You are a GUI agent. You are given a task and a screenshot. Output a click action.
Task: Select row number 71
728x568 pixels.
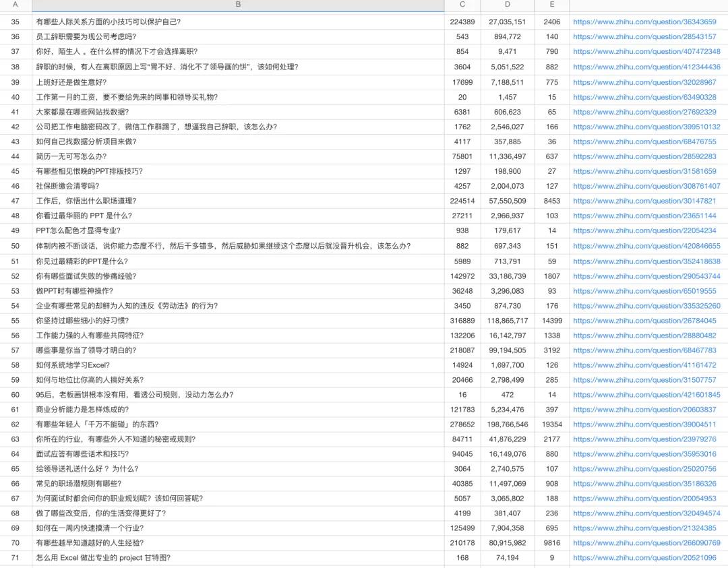tap(16, 558)
